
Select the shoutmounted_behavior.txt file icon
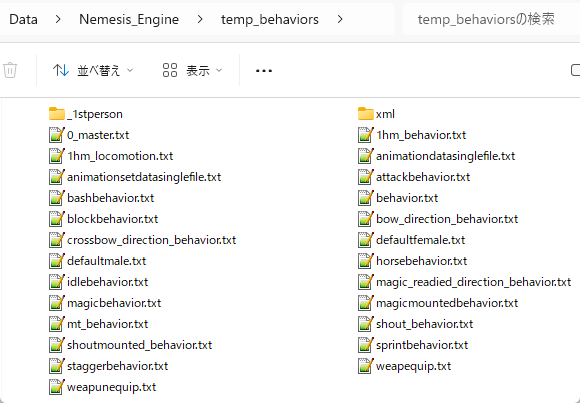(57, 345)
